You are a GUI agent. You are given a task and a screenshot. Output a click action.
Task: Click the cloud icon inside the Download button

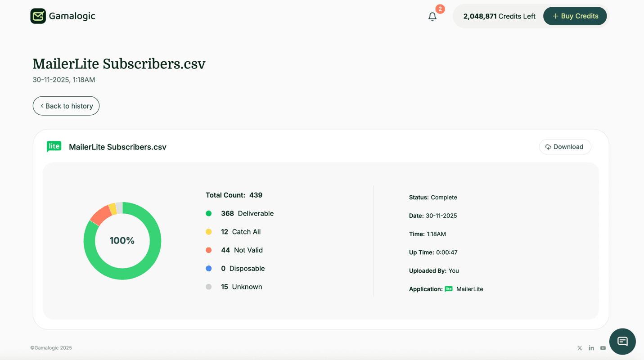point(548,147)
